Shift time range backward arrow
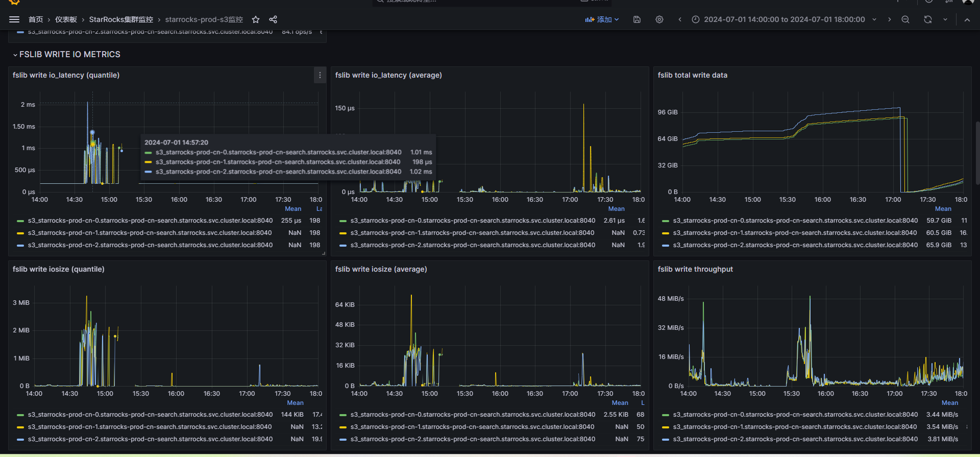Screen dimensions: 980x457 click(x=680, y=19)
